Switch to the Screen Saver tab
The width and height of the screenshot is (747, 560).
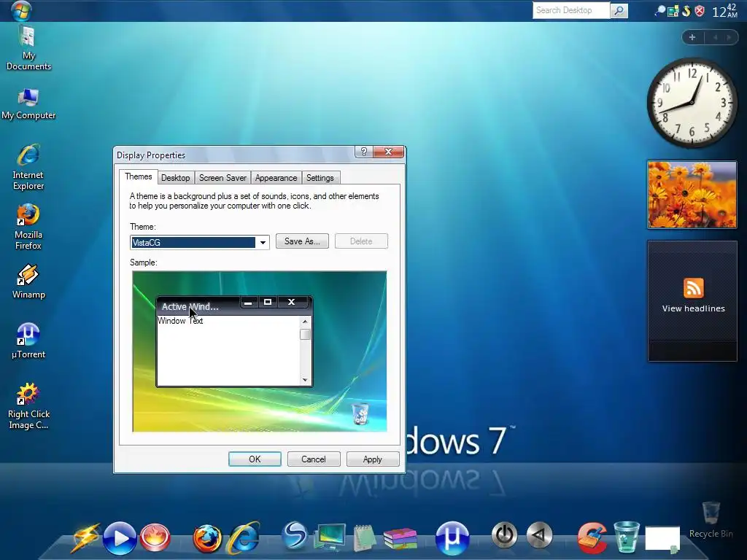pos(222,178)
